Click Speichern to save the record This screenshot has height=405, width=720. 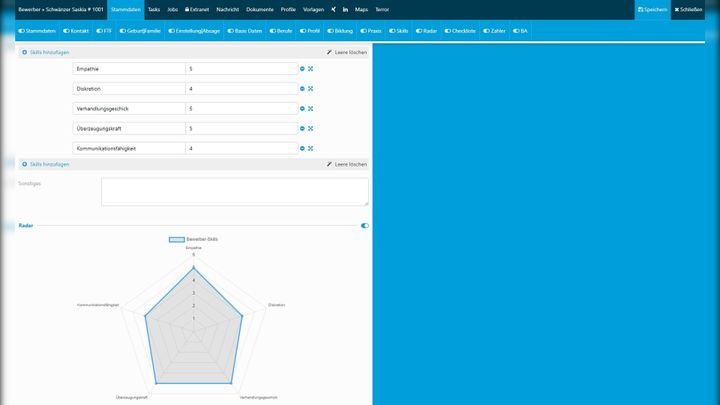652,9
